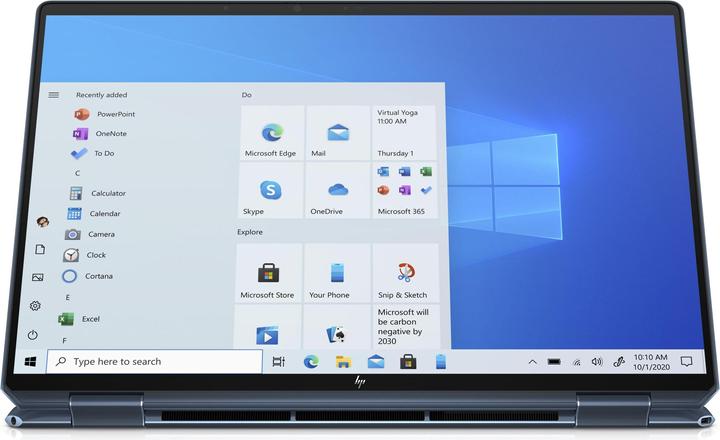Open Calculator from the app list
This screenshot has height=440, width=720.
tap(97, 193)
